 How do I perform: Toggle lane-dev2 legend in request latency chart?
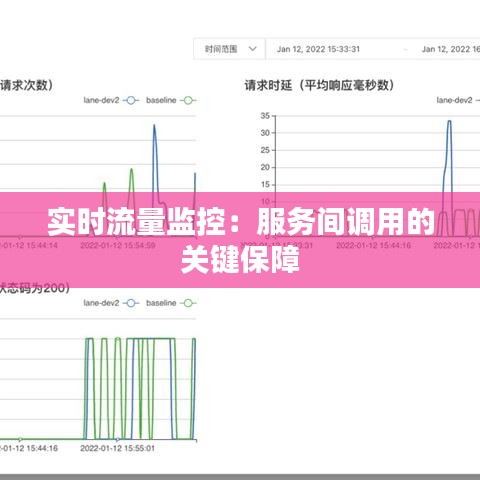click(x=458, y=100)
